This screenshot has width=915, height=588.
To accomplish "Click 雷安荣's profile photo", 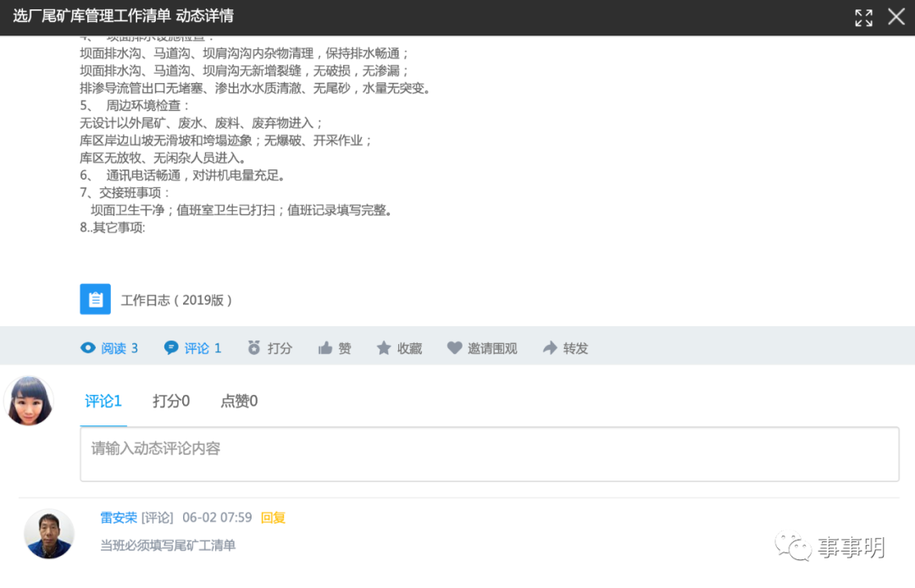I will tap(48, 535).
